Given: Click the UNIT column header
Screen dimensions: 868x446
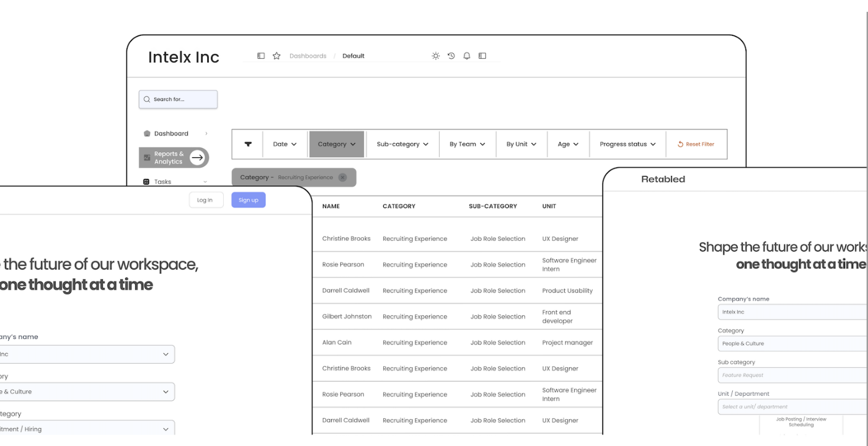Looking at the screenshot, I should coord(549,206).
